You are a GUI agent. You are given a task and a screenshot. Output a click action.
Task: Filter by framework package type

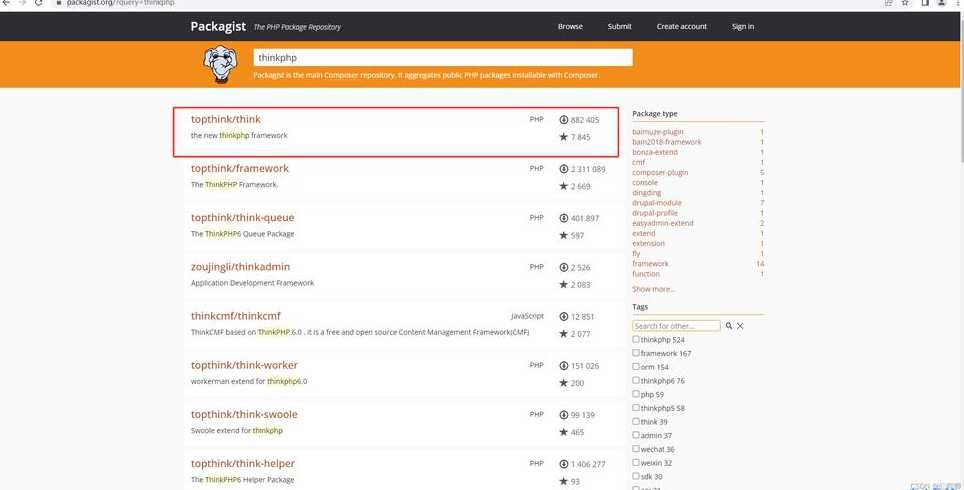click(x=650, y=264)
